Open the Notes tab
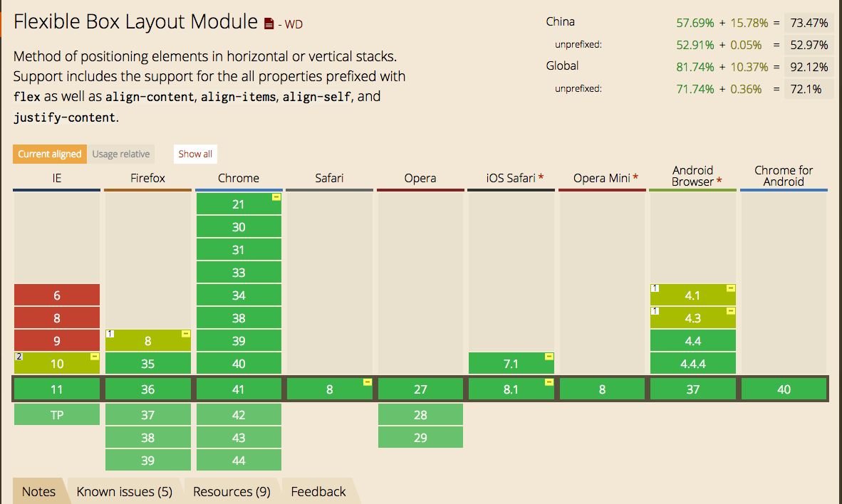The image size is (842, 504). tap(38, 491)
